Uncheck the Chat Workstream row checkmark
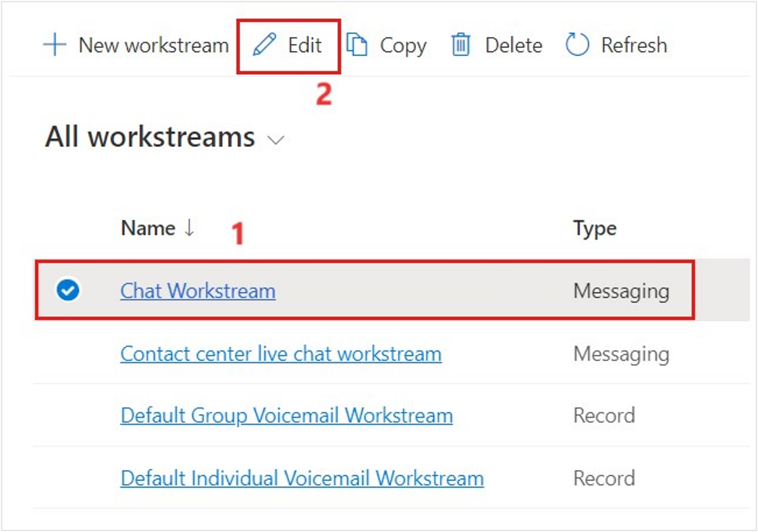The width and height of the screenshot is (758, 532). [x=68, y=290]
